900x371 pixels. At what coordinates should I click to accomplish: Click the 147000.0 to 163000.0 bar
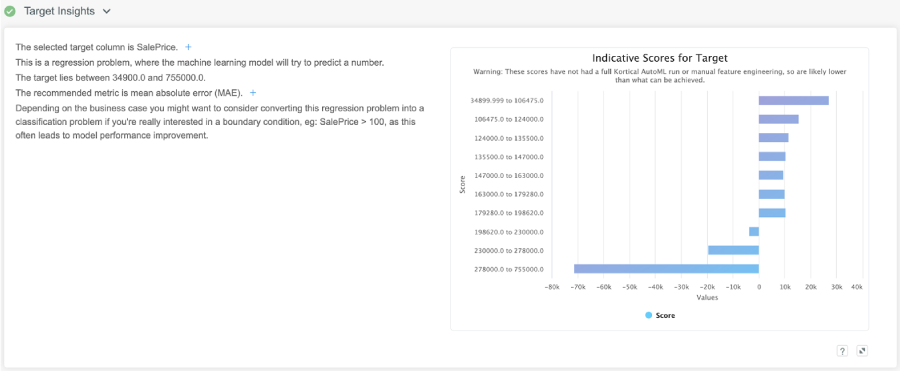coord(771,175)
